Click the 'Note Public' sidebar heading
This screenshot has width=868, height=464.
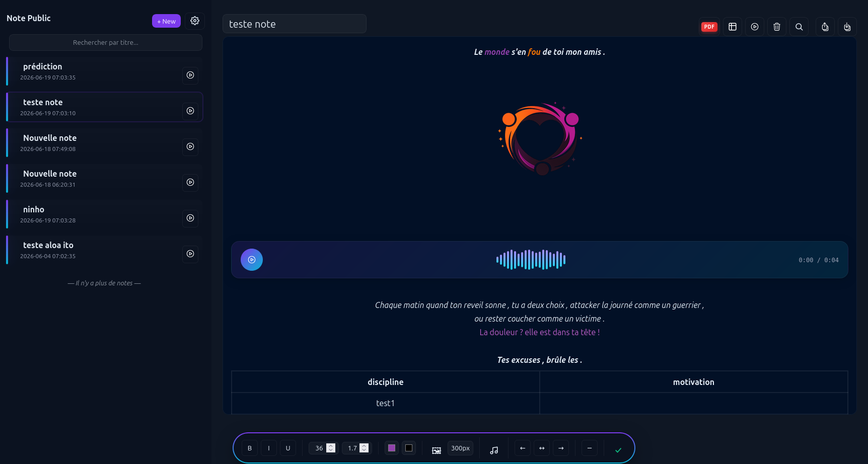pos(29,18)
